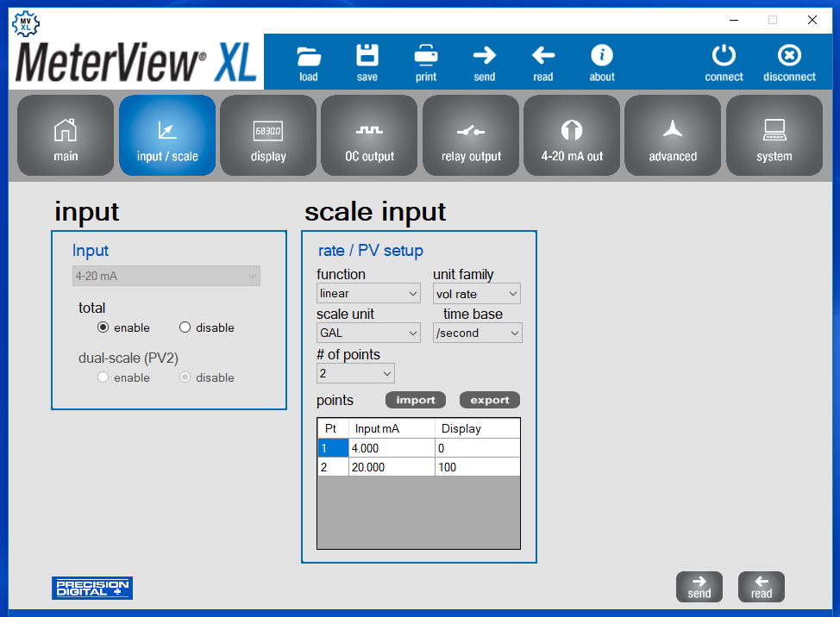Click the Pt column header

(333, 428)
